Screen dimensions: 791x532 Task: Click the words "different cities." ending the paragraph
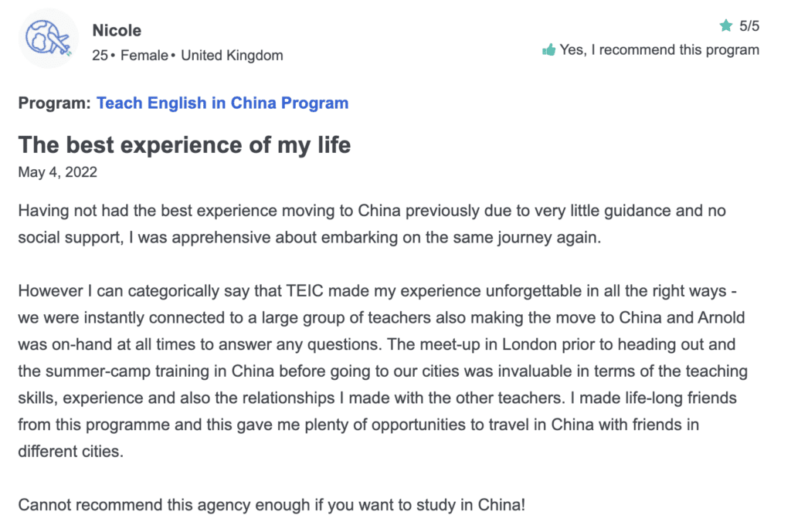[x=70, y=452]
